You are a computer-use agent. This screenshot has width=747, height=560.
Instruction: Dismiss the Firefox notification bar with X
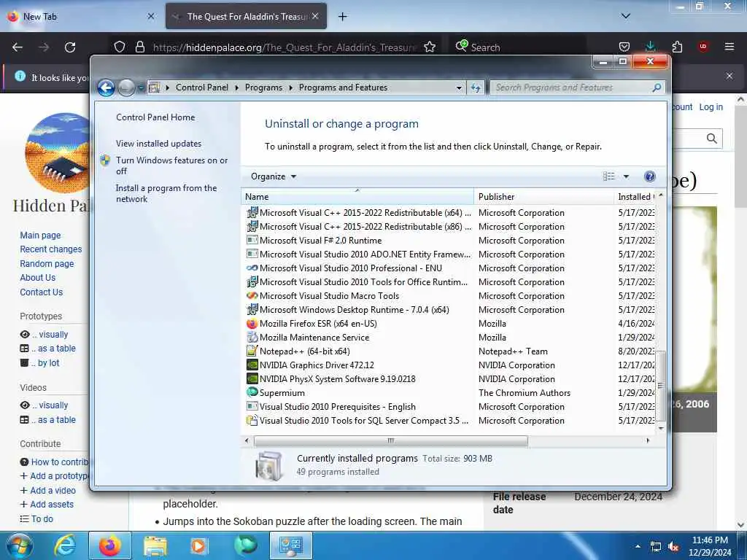click(x=729, y=76)
